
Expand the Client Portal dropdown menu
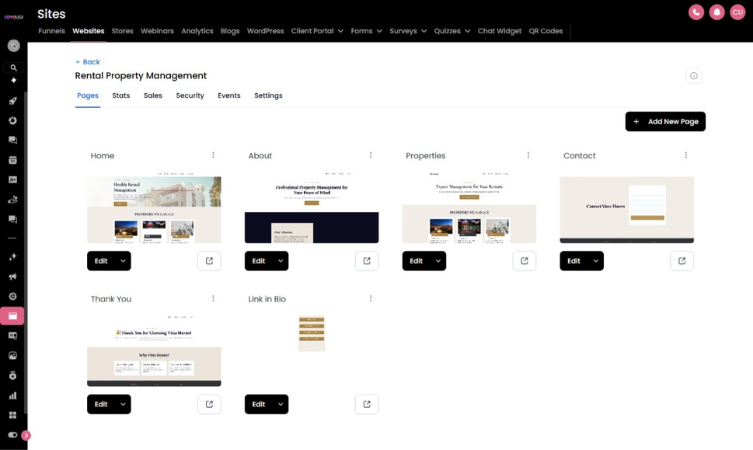tap(317, 31)
